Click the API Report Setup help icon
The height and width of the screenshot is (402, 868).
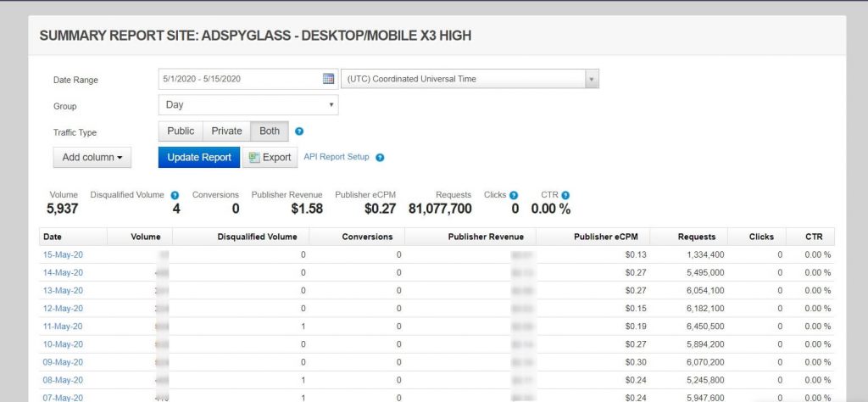(x=380, y=158)
